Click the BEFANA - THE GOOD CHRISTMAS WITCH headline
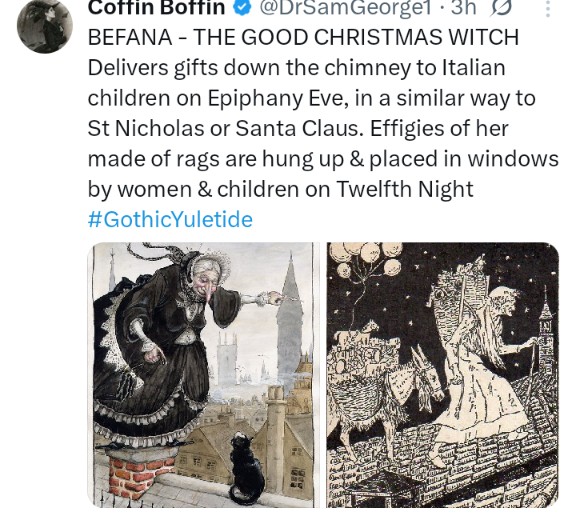The image size is (576, 515). [303, 37]
